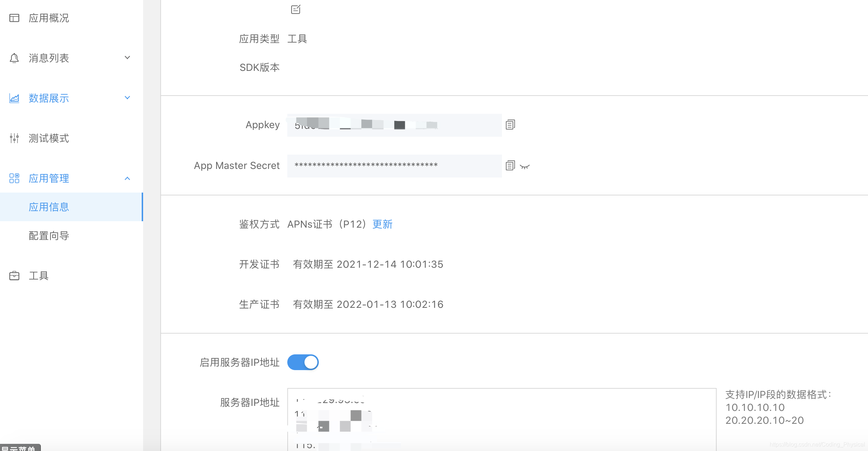Viewport: 868px width, 451px height.
Task: Click the sliders icon beside 测试模式
Action: coord(14,138)
